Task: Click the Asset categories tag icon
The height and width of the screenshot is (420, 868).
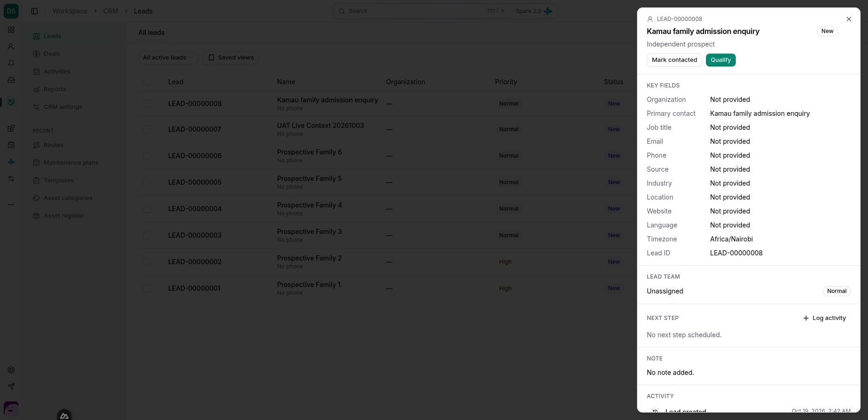Action: point(36,198)
